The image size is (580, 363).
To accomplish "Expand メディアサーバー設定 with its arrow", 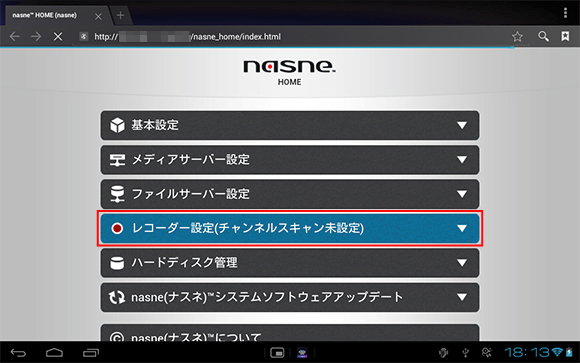I will pyautogui.click(x=462, y=160).
